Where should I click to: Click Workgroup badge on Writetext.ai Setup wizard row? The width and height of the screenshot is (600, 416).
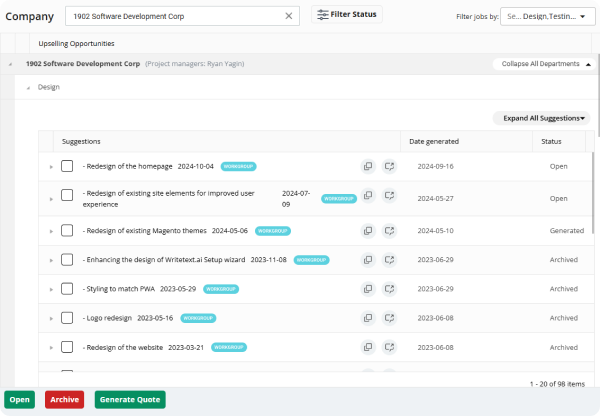coord(311,260)
